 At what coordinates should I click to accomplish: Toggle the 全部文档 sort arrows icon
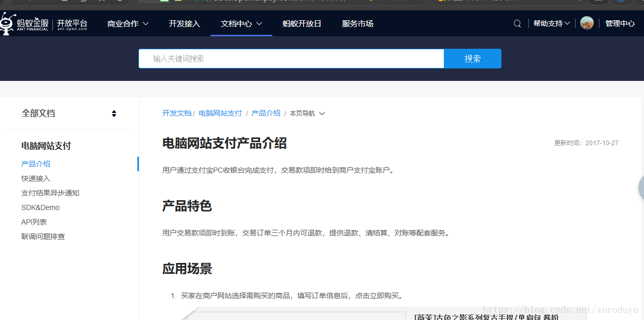[114, 114]
